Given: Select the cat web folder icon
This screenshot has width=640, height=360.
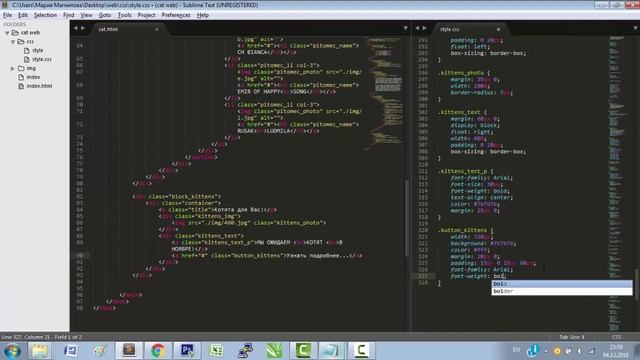Looking at the screenshot, I should 15,33.
